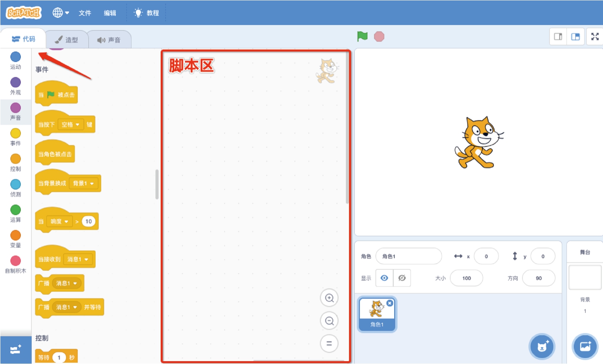Switch to the 造型 tab

66,40
